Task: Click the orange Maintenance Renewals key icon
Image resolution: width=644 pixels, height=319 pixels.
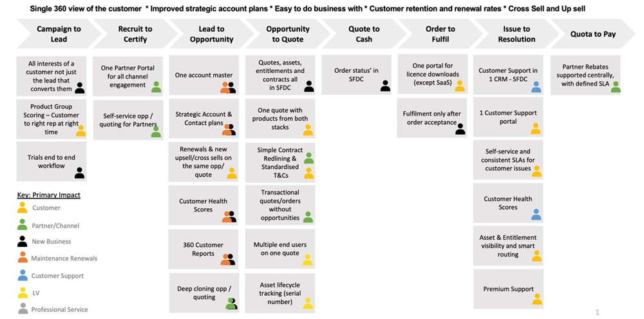Action: pos(22,258)
